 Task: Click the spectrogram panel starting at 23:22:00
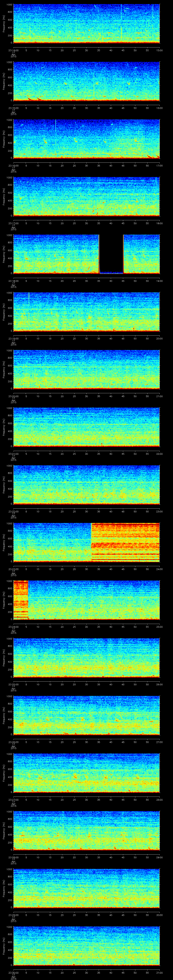coord(86,485)
